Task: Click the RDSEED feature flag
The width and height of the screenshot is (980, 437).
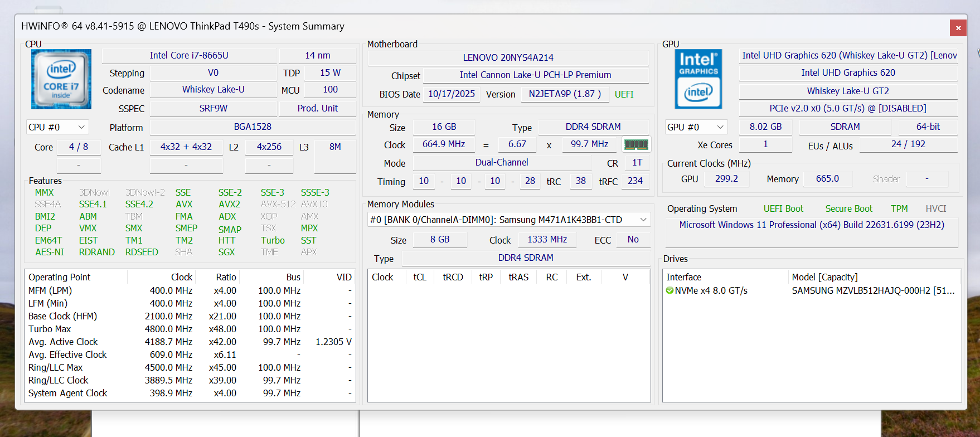Action: (x=142, y=252)
